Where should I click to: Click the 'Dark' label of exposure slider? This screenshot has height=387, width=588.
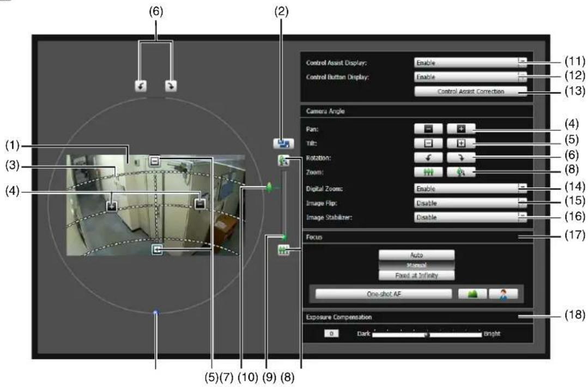tap(363, 334)
